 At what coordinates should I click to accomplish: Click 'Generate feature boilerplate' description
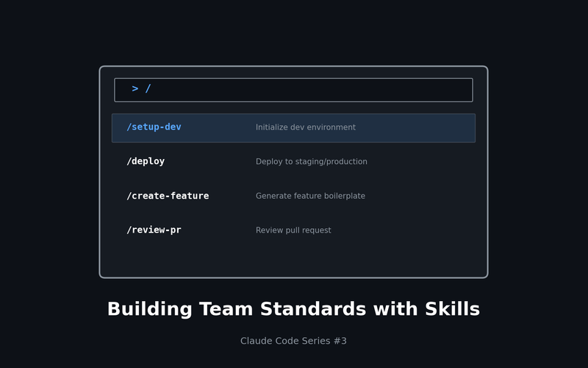(310, 196)
